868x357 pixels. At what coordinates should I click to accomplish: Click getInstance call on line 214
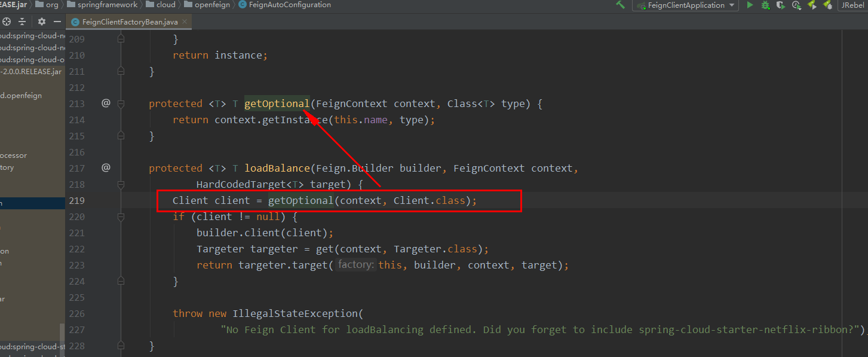(x=295, y=120)
